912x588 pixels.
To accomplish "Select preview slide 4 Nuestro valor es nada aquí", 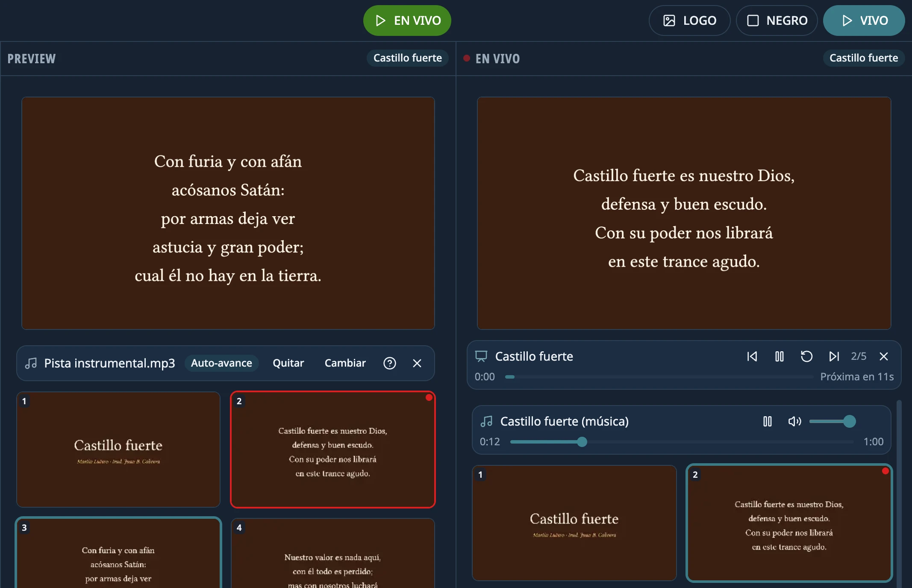I will click(x=333, y=553).
